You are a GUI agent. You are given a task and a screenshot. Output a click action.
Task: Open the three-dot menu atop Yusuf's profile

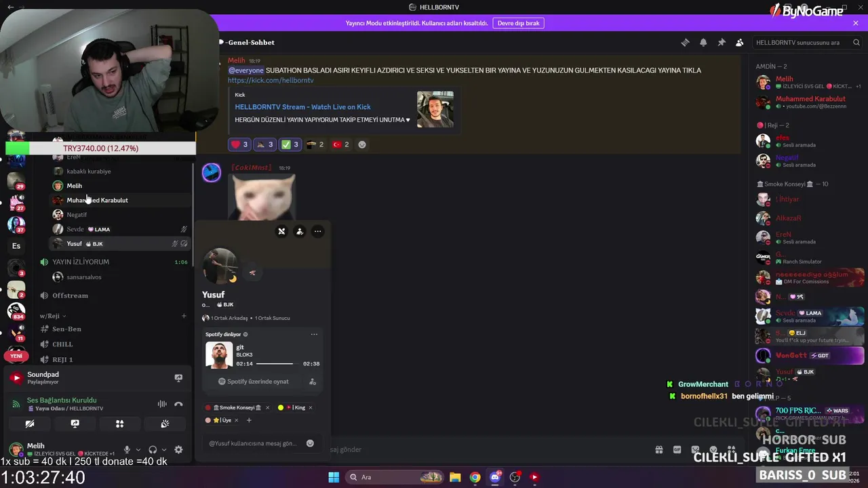[317, 231]
